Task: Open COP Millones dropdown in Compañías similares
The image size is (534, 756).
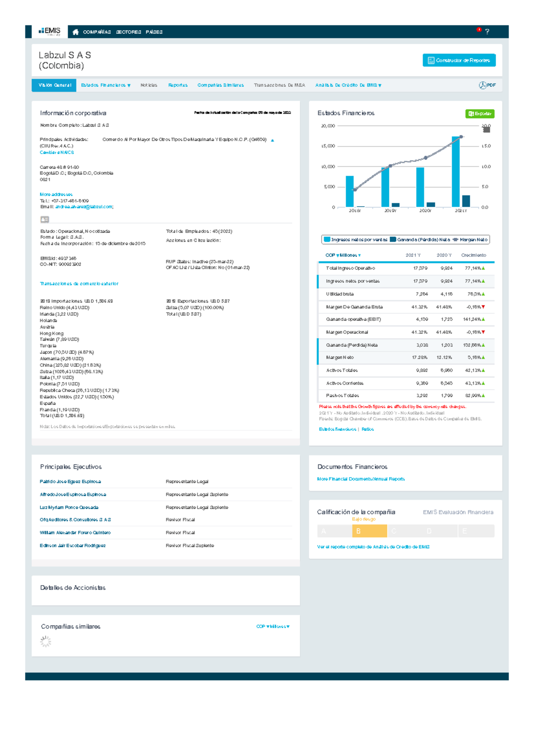Action: [x=273, y=626]
